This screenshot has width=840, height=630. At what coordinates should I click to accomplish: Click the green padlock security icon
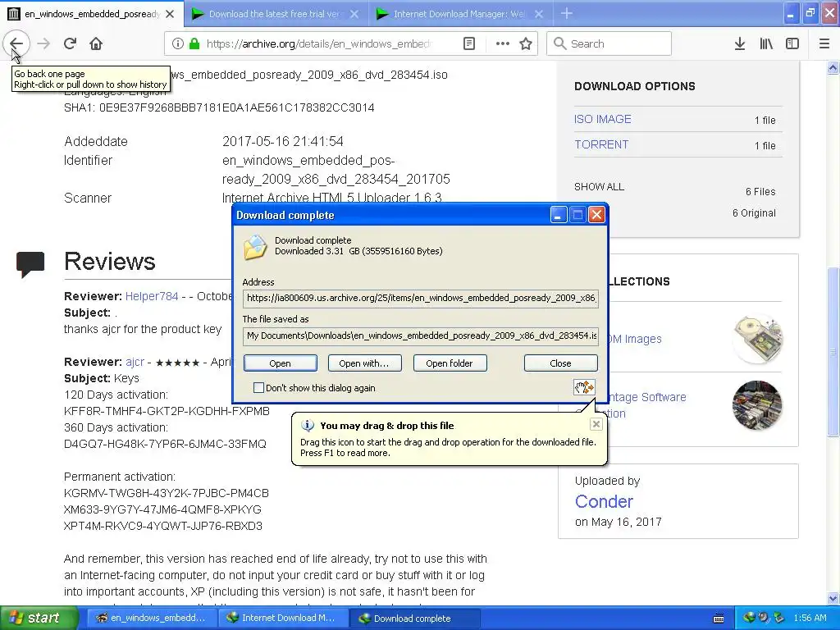[194, 43]
